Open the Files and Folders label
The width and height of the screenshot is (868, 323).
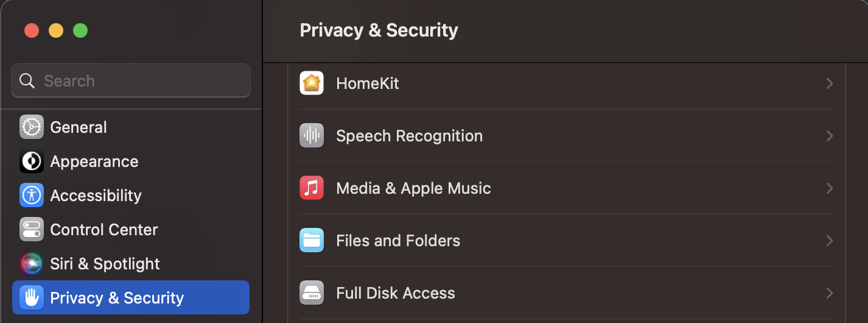click(398, 240)
